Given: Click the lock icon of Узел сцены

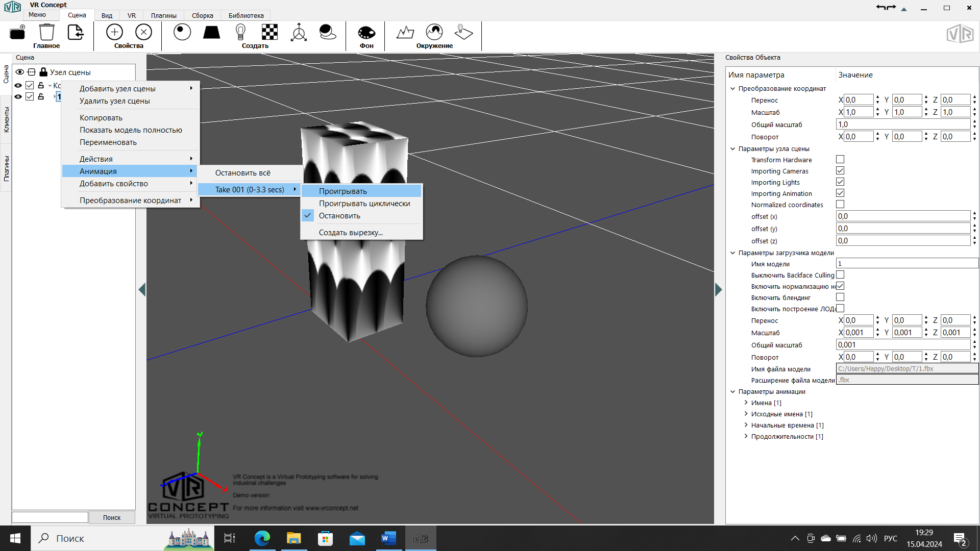Looking at the screenshot, I should tap(43, 72).
